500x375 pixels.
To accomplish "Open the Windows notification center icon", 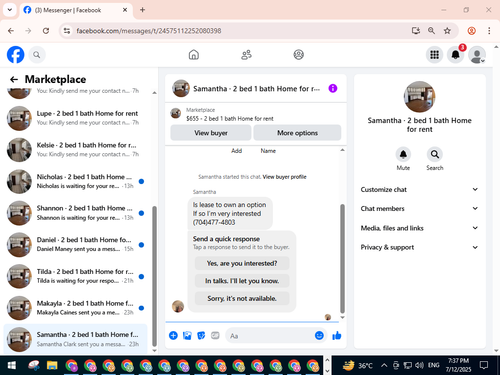I will (484, 365).
